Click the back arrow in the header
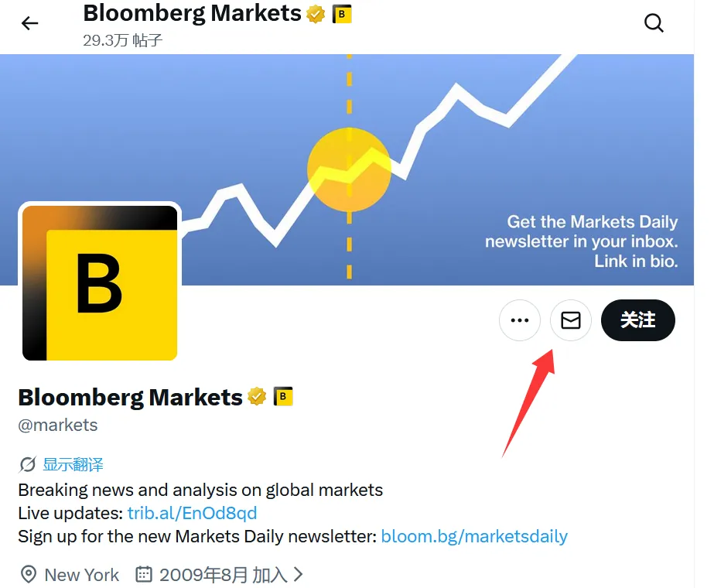Viewport: 714px width, 588px height. (x=29, y=23)
